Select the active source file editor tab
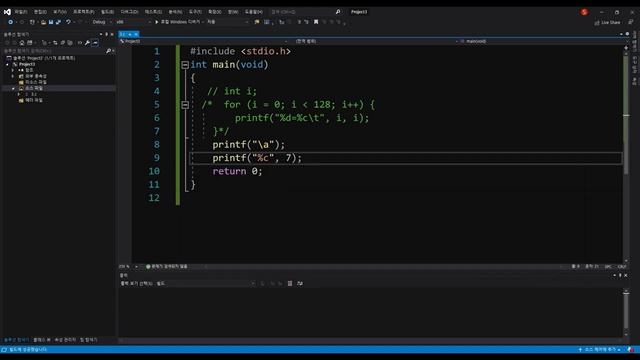 tap(128, 34)
